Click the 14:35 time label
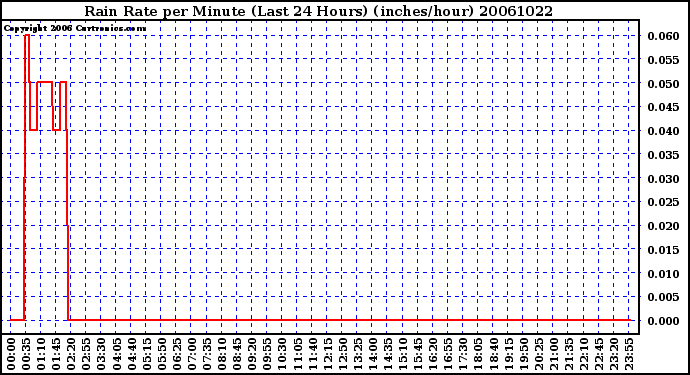The height and width of the screenshot is (375, 690). click(387, 354)
